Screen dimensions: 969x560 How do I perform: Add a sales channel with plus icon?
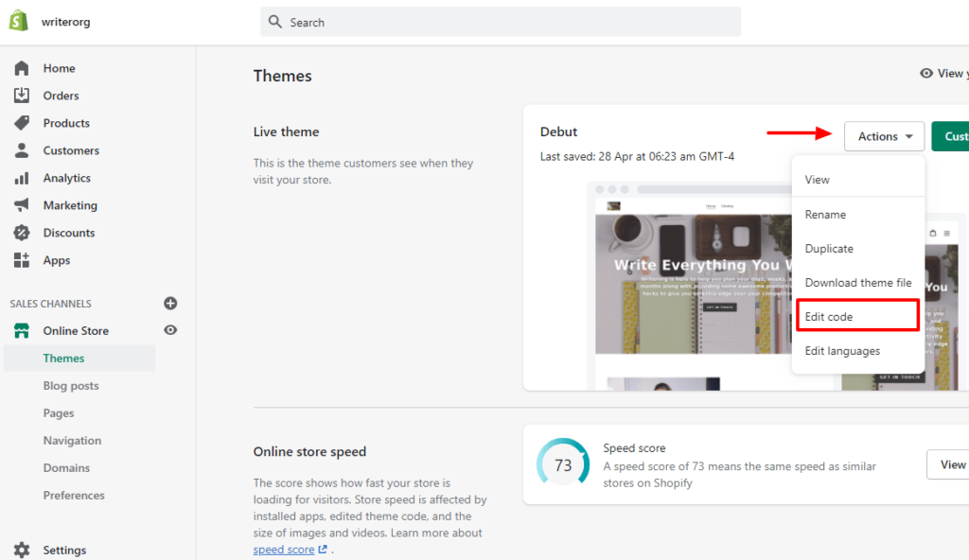pyautogui.click(x=170, y=304)
